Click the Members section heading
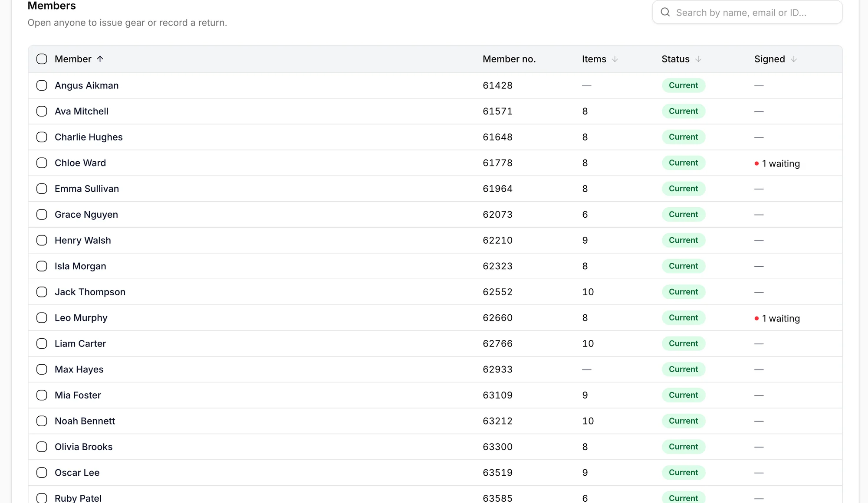Image resolution: width=868 pixels, height=503 pixels. click(52, 6)
